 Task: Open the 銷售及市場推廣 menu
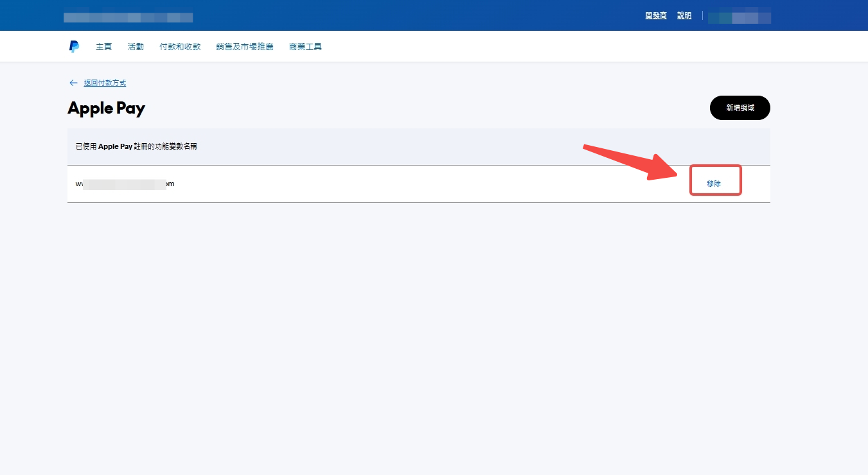click(245, 47)
